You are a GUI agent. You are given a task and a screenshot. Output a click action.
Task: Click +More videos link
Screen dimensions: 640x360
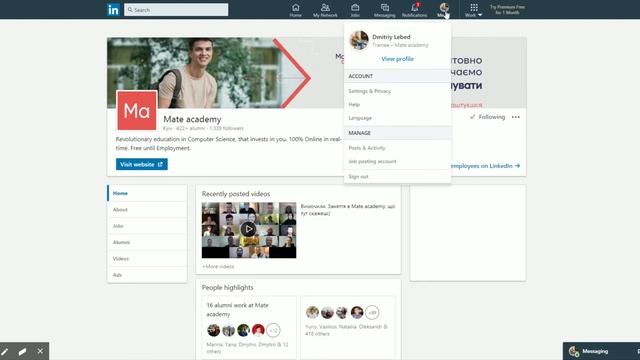click(218, 267)
